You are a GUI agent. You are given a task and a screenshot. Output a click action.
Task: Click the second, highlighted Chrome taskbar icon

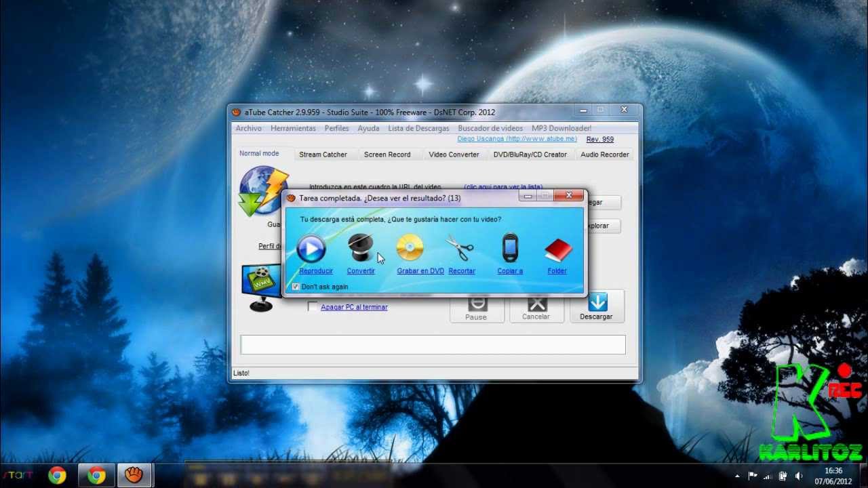(96, 476)
